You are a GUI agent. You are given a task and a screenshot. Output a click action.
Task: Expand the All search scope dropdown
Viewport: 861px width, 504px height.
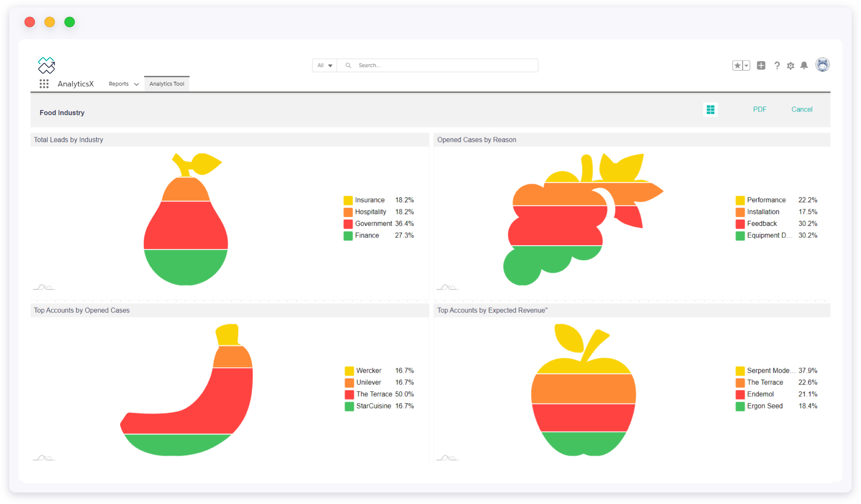coord(325,65)
